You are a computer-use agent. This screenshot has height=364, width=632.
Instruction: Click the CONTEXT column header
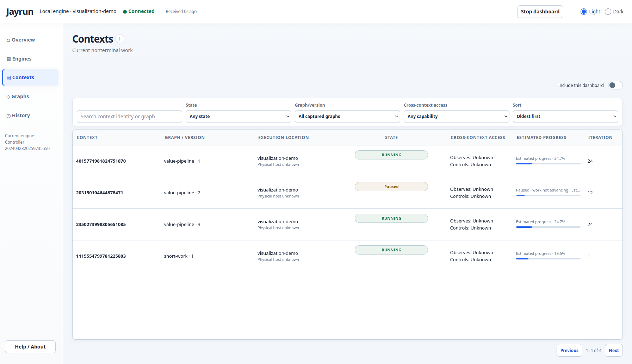tap(87, 138)
